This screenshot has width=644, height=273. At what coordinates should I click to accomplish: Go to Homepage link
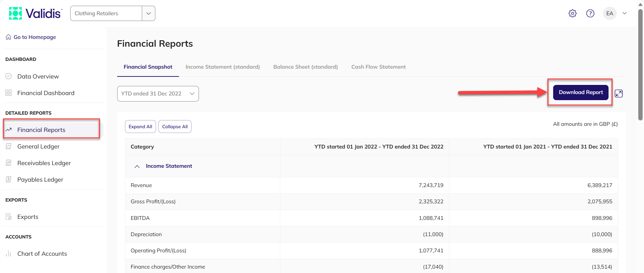click(35, 37)
